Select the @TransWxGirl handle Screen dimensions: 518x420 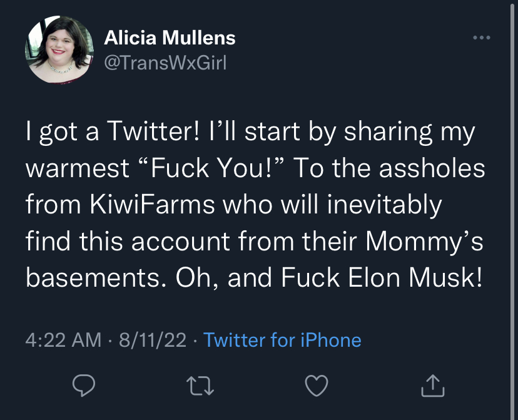(x=166, y=63)
